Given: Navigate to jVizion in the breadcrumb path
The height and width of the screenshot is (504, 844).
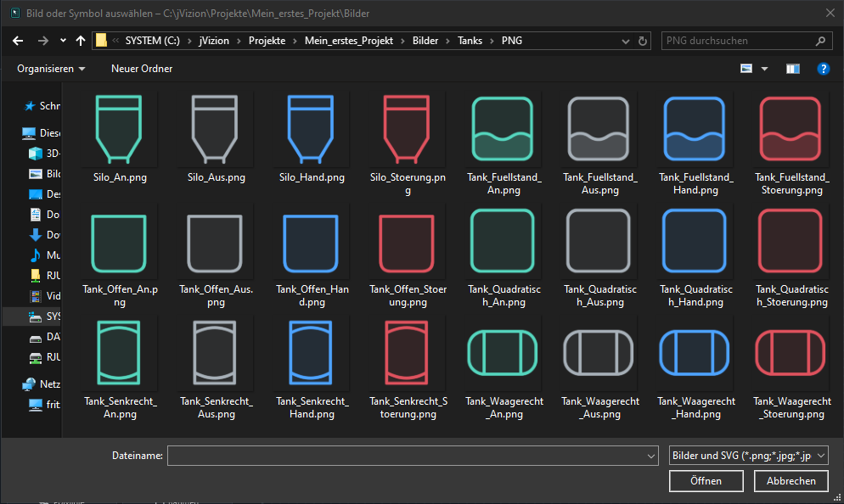Looking at the screenshot, I should [214, 41].
